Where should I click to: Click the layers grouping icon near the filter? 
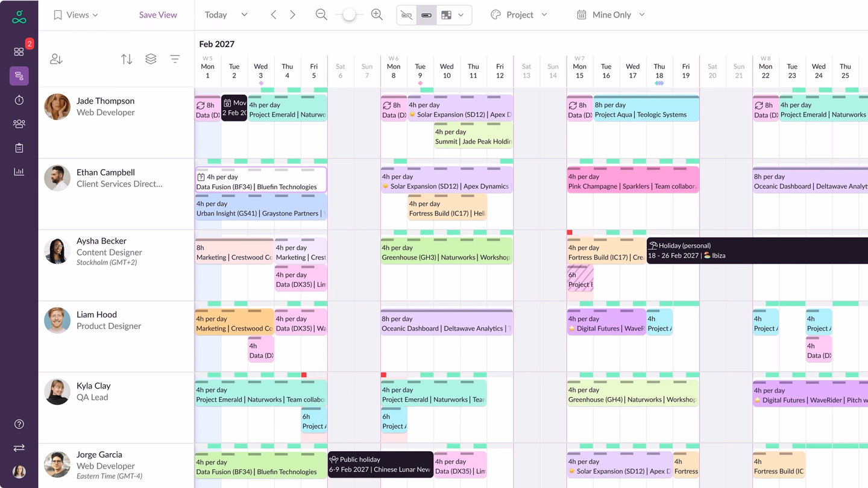click(151, 58)
